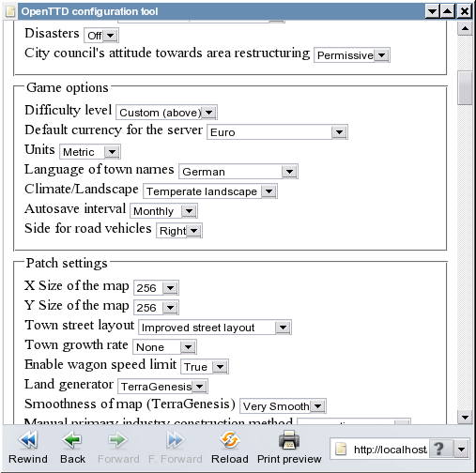
Task: Open Language of town names dropdown
Action: tap(238, 172)
